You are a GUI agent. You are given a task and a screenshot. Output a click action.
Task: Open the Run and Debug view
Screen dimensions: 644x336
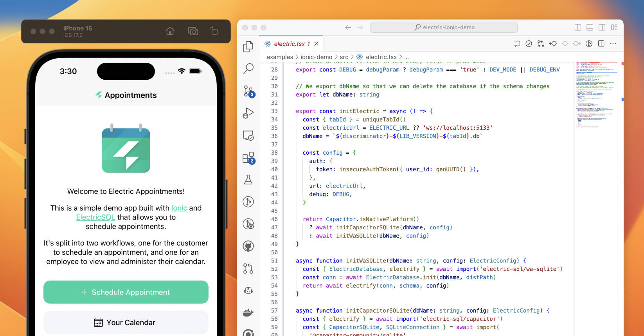pyautogui.click(x=248, y=113)
